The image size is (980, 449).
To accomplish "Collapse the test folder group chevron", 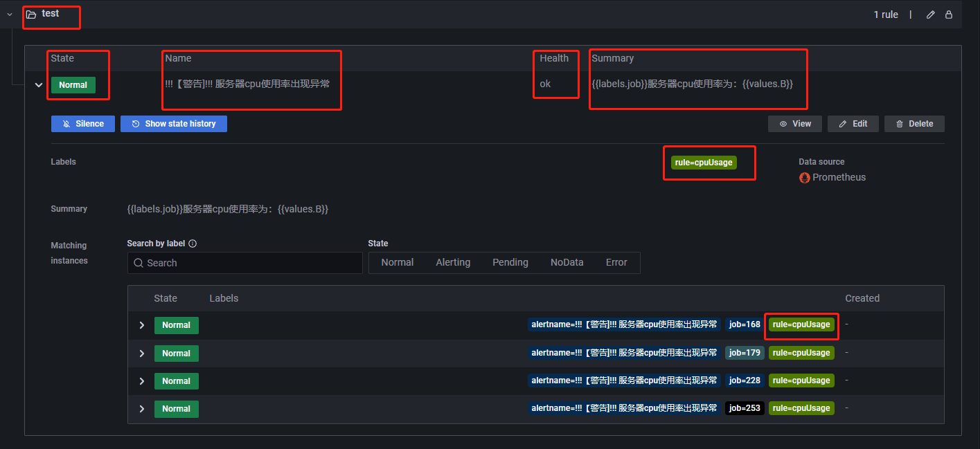I will 10,15.
